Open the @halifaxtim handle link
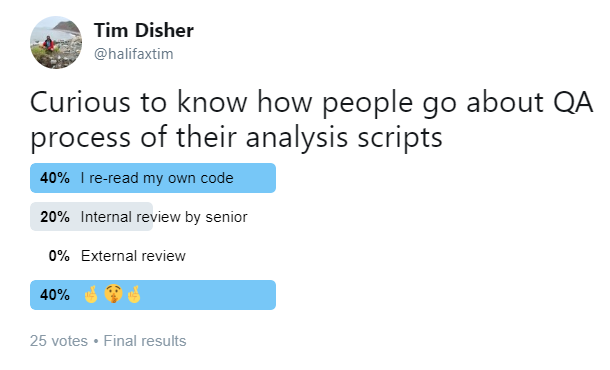Image resolution: width=610 pixels, height=370 pixels. (x=133, y=54)
